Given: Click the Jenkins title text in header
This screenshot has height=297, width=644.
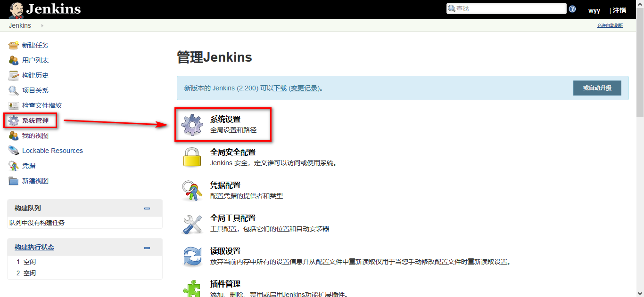Looking at the screenshot, I should click(x=53, y=9).
